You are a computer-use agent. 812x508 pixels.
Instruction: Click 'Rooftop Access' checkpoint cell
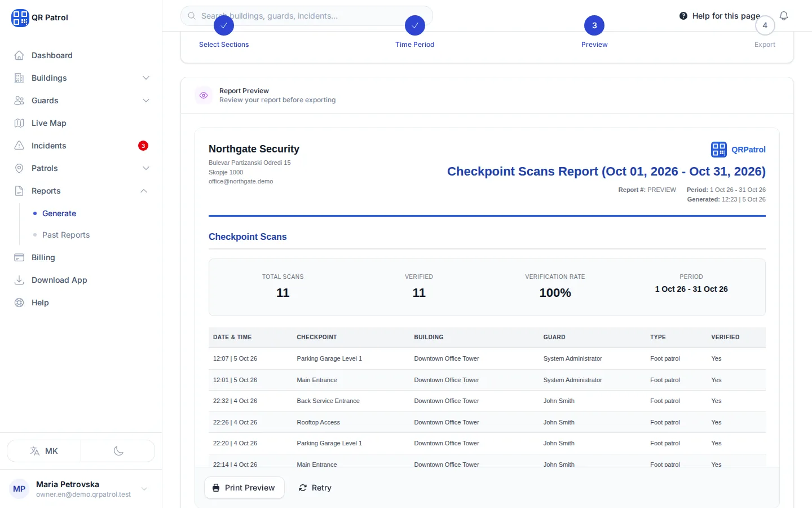tap(319, 422)
